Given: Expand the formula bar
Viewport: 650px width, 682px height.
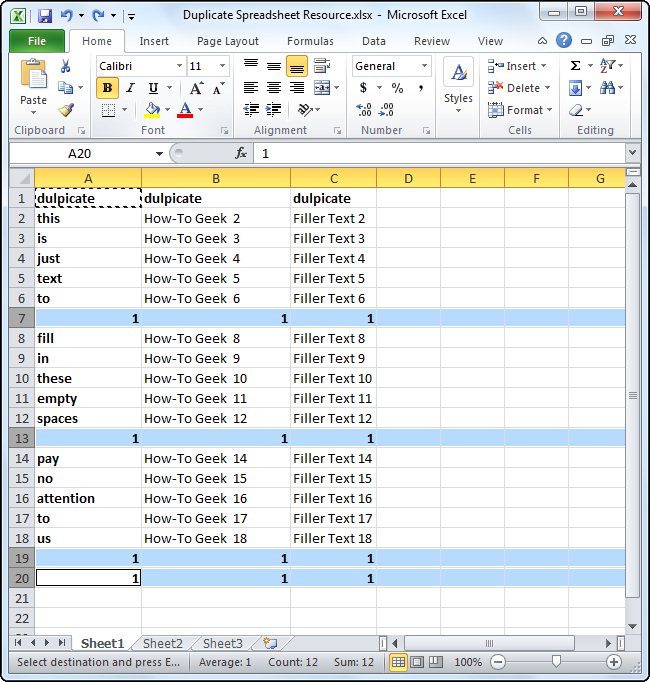Looking at the screenshot, I should 632,153.
